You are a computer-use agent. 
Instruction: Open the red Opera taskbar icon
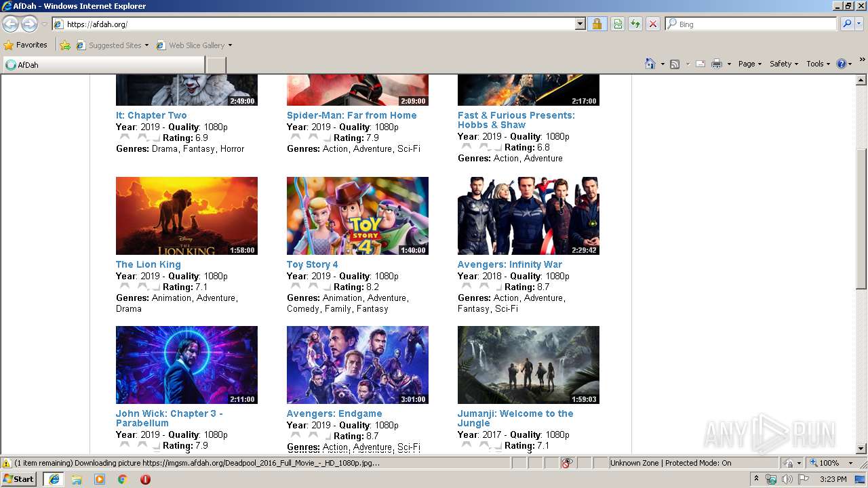tap(145, 479)
